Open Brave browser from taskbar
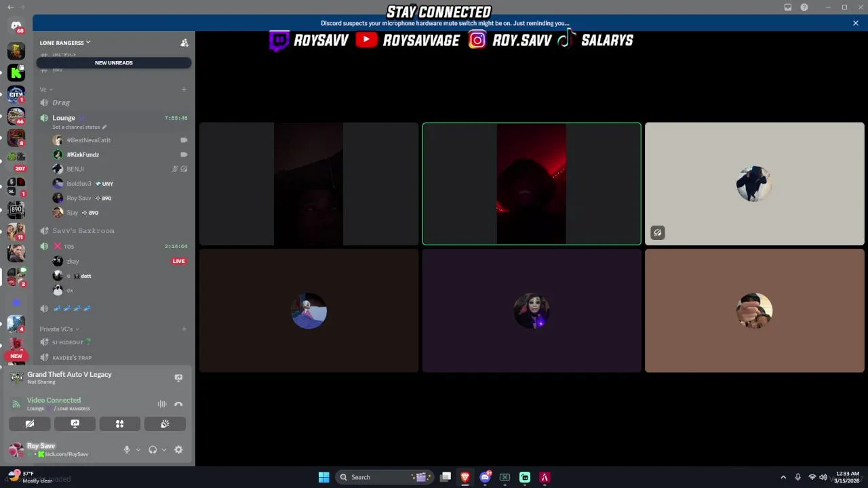 coord(465,477)
